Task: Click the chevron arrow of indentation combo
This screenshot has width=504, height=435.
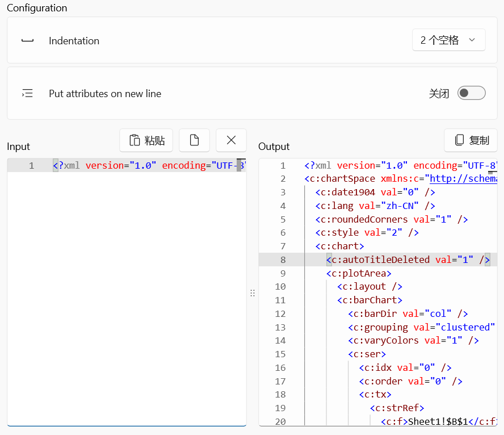Action: click(x=472, y=40)
